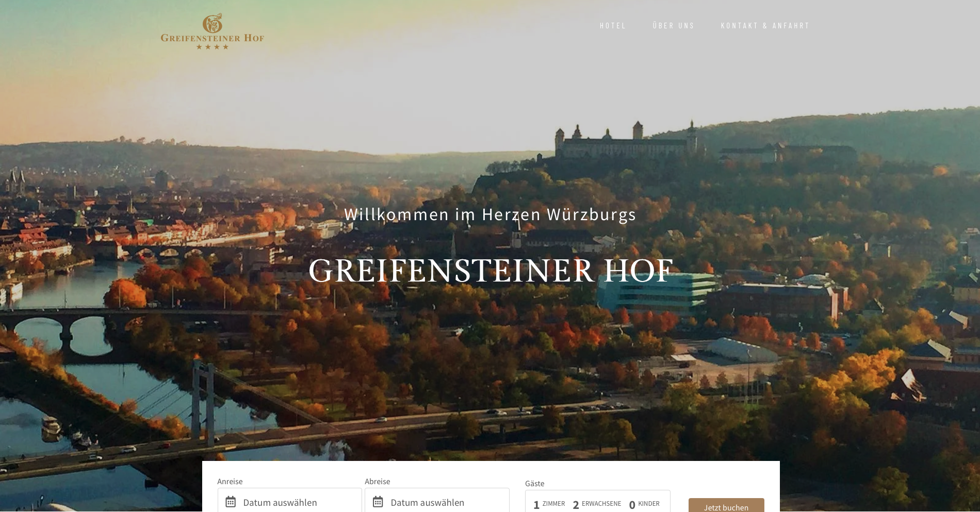The width and height of the screenshot is (980, 512).
Task: Click the Jetzt buchen button
Action: pos(726,505)
